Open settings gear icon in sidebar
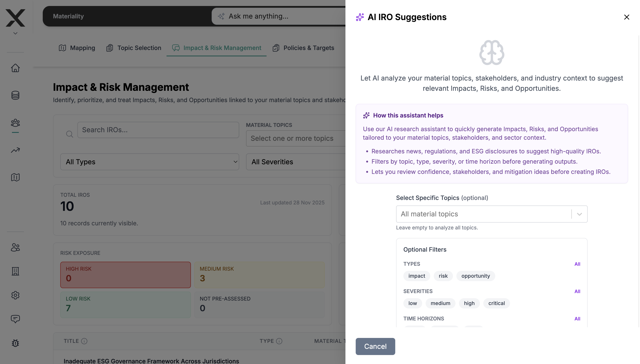Viewport: 640px width, 364px height. [x=15, y=295]
